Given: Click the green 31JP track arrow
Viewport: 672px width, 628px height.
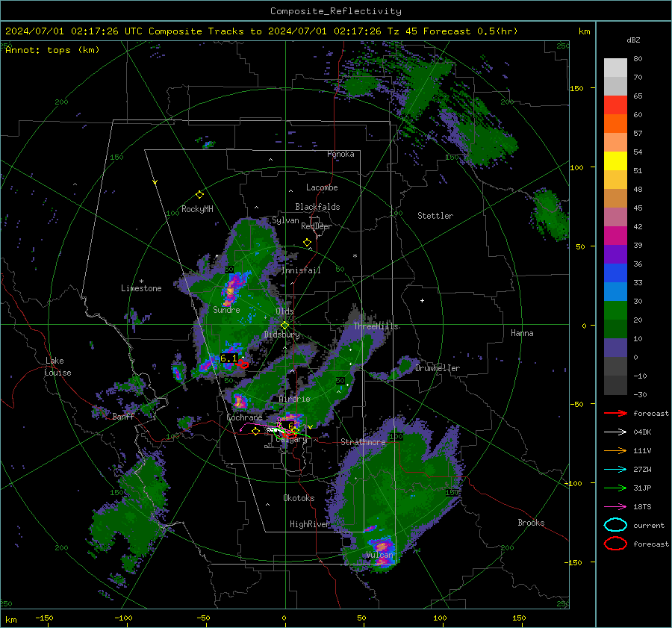Looking at the screenshot, I should point(615,488).
